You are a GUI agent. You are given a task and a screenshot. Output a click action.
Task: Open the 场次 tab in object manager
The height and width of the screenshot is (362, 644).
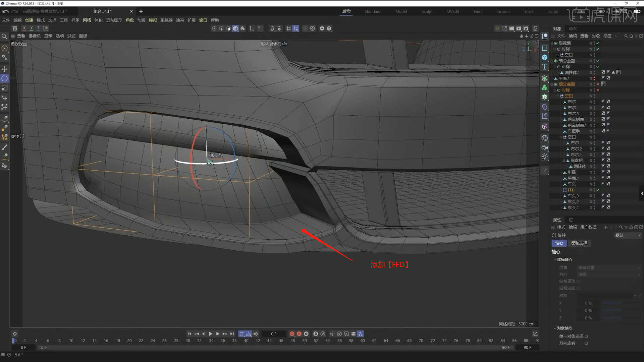(x=573, y=28)
